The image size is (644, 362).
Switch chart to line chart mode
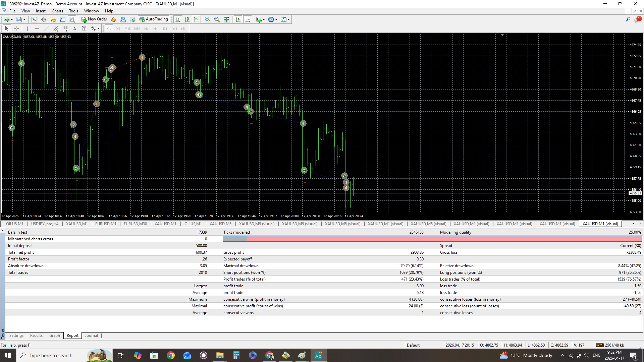[x=197, y=19]
